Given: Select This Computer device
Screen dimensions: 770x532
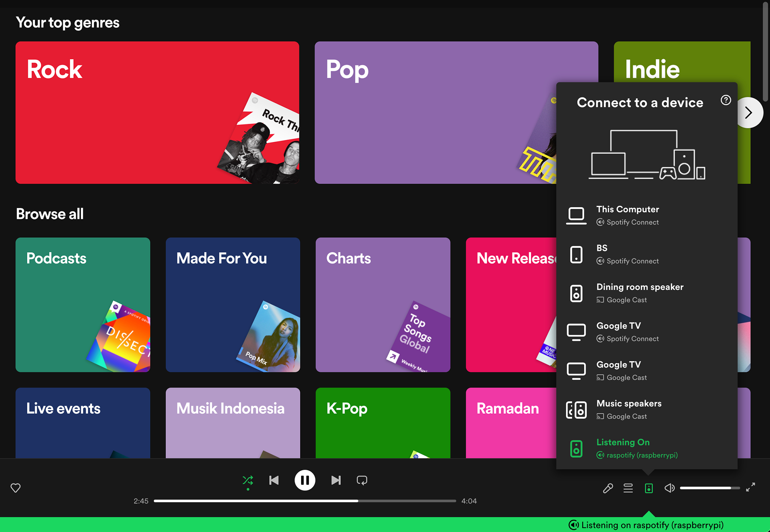Looking at the screenshot, I should [647, 215].
